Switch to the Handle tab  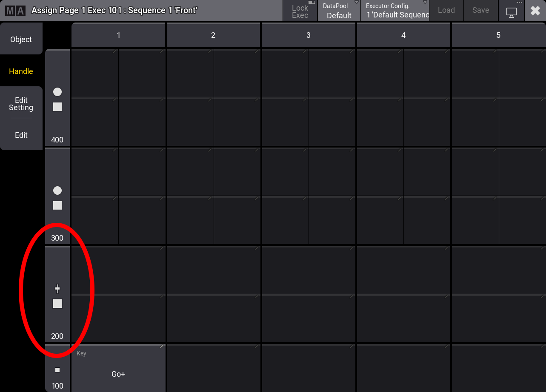coord(21,71)
